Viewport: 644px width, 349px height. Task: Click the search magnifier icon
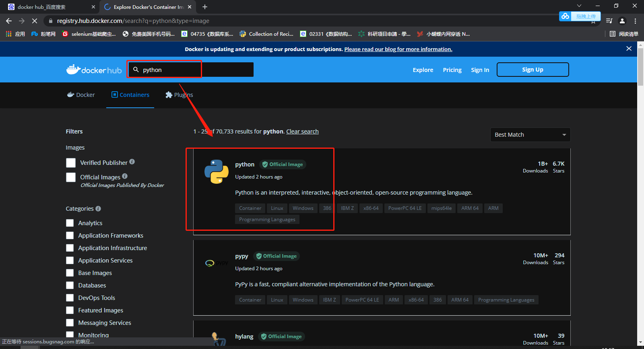coord(136,70)
